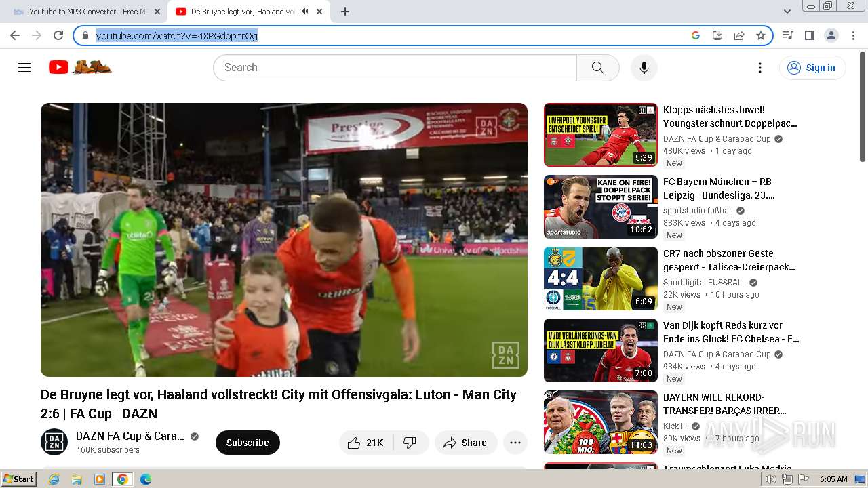The height and width of the screenshot is (488, 868).
Task: Bookmark this page with the star
Action: [x=761, y=35]
